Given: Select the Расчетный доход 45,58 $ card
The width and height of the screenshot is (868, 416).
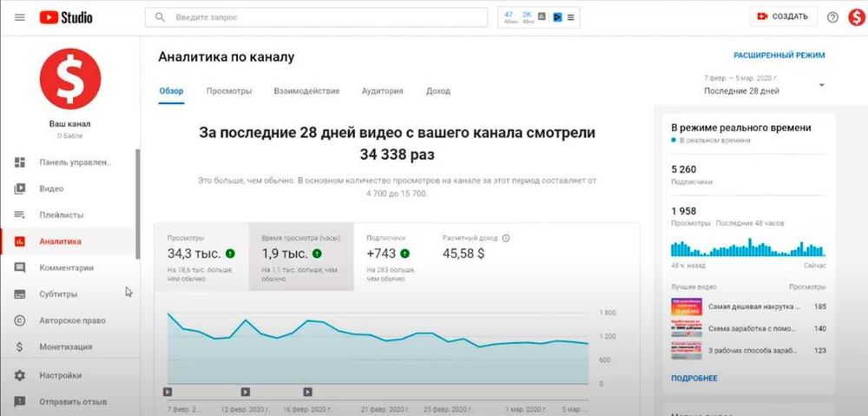Looking at the screenshot, I should tap(476, 257).
